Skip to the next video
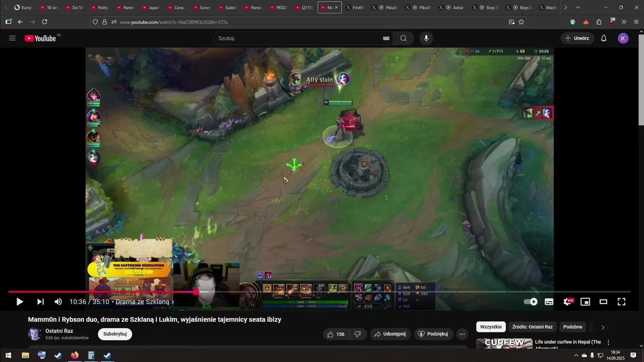This screenshot has height=362, width=644. tap(40, 302)
